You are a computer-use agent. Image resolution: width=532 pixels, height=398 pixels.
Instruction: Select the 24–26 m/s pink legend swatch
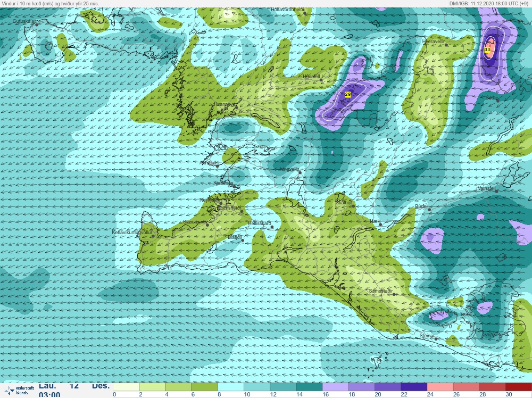(439, 387)
